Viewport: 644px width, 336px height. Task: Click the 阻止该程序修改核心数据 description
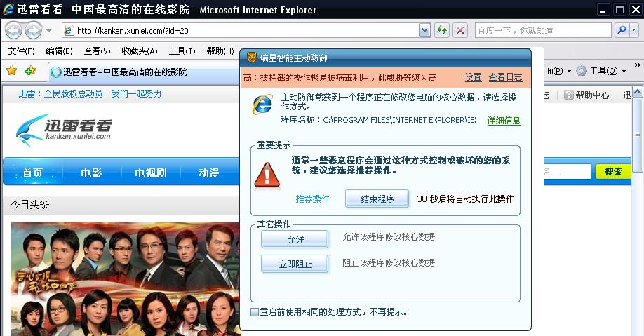click(x=389, y=262)
